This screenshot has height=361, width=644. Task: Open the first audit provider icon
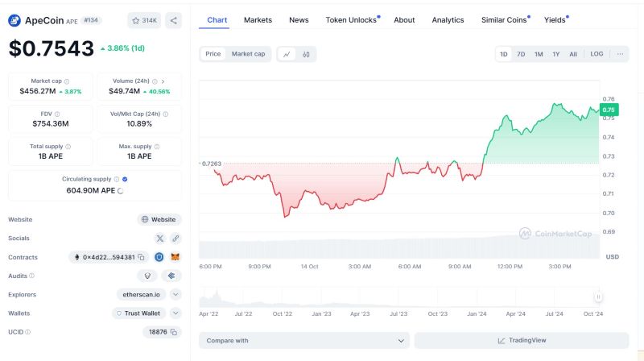(x=147, y=276)
